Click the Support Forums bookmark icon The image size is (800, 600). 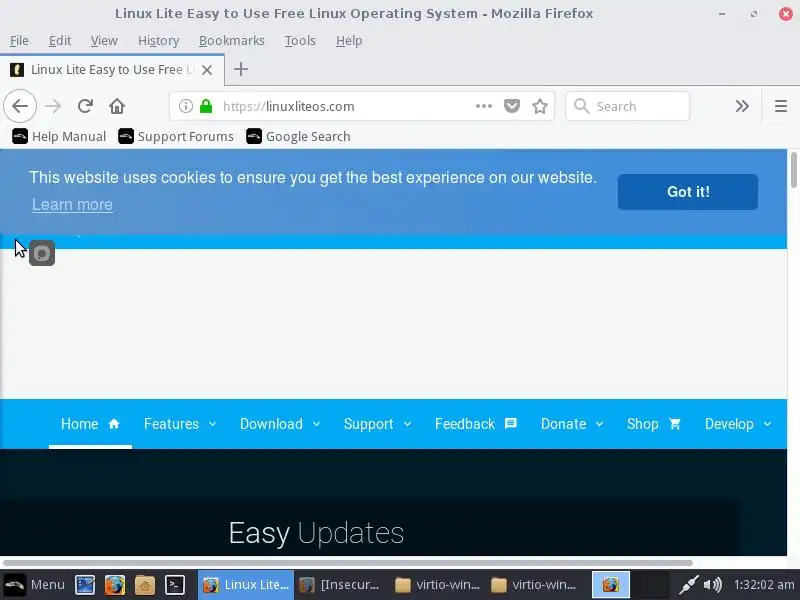pos(126,136)
